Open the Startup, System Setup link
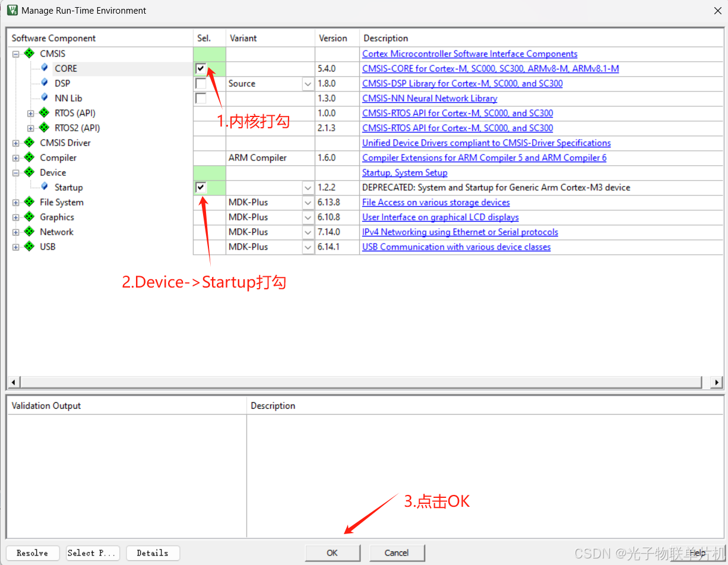 (405, 173)
